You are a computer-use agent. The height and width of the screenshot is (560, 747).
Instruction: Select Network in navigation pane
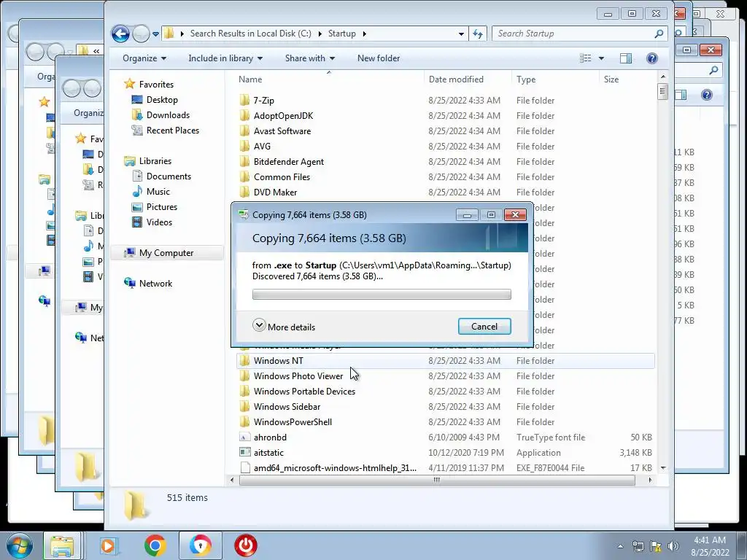(155, 284)
